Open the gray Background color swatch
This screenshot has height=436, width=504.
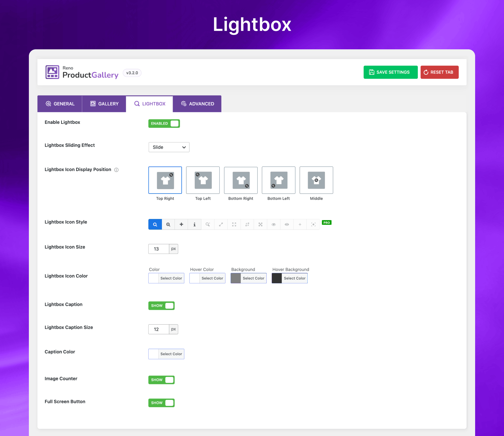(x=236, y=278)
